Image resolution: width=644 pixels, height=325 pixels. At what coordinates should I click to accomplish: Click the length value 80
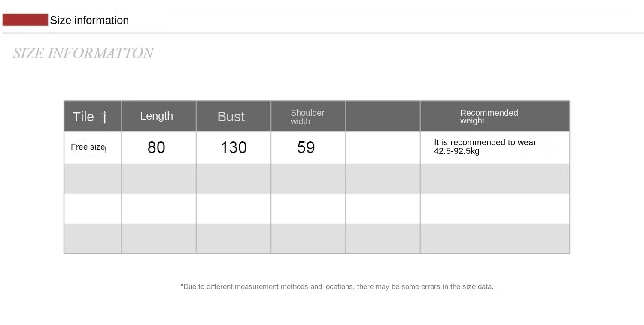coord(156,147)
